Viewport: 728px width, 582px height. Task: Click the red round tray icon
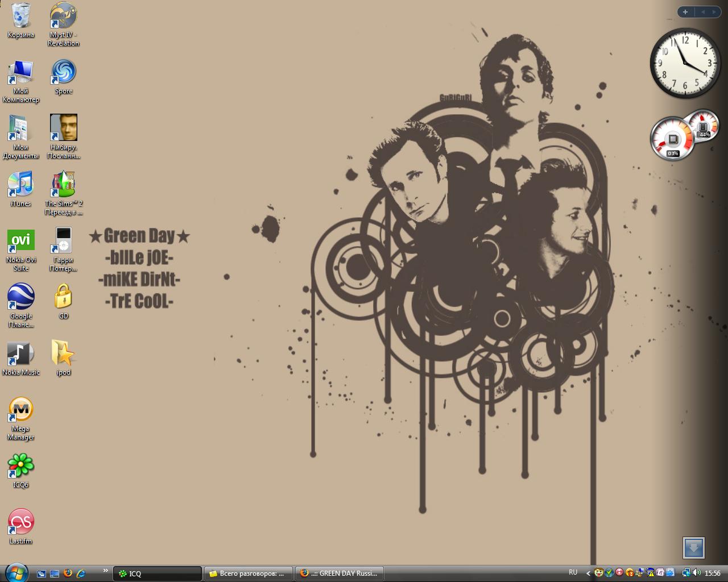coord(619,572)
